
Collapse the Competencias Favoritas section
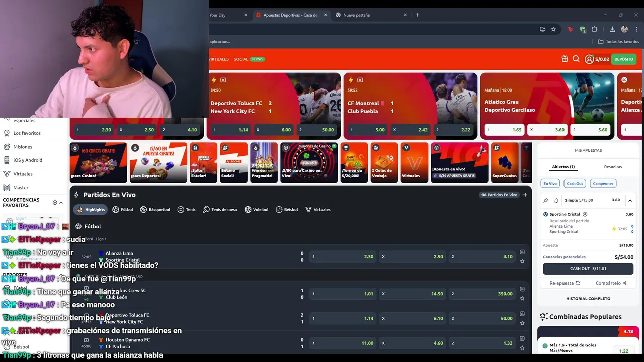(61, 203)
